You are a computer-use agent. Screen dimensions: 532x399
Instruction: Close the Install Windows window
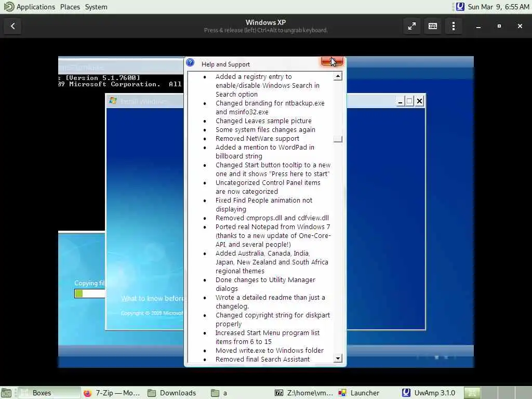click(419, 101)
